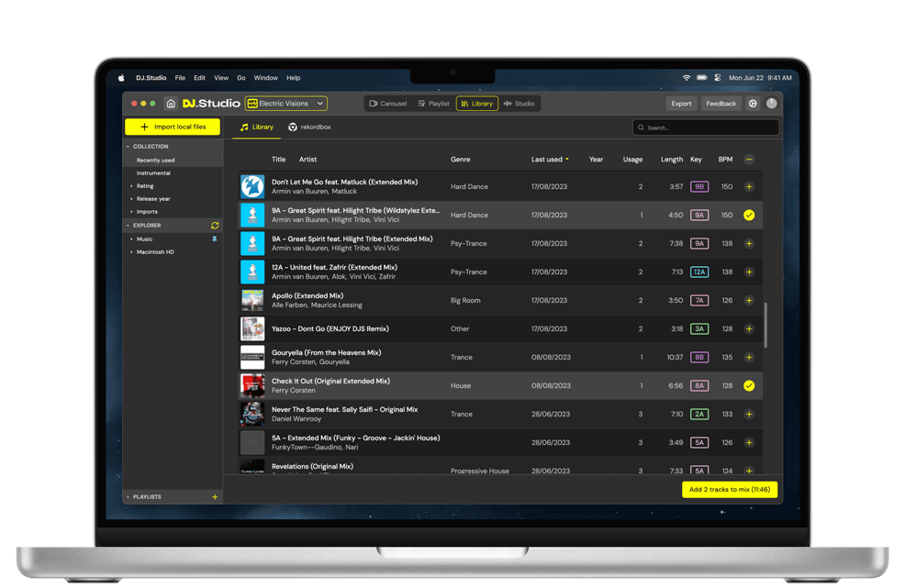Click Add 2 tracks to mix button
The width and height of the screenshot is (905, 588).
point(730,490)
